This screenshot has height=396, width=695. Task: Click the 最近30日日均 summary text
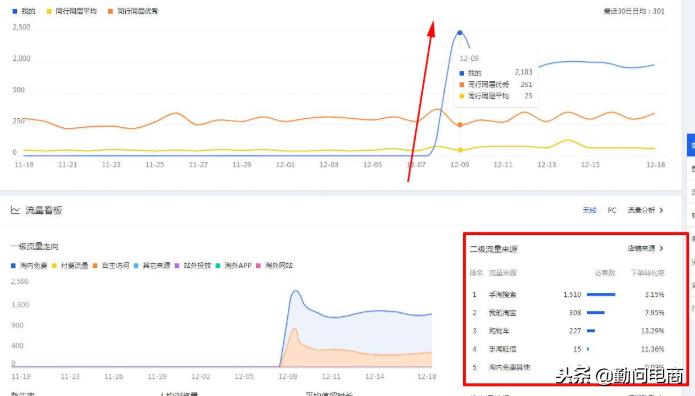pyautogui.click(x=634, y=11)
